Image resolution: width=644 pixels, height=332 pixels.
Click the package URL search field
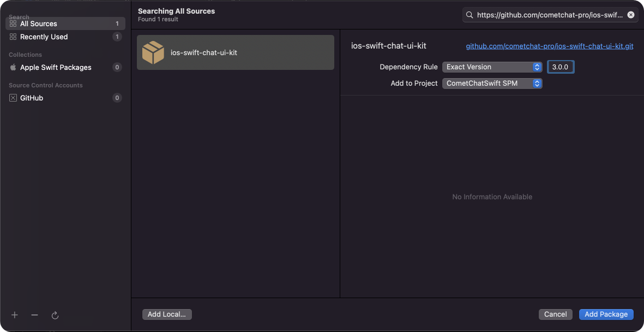tap(550, 15)
